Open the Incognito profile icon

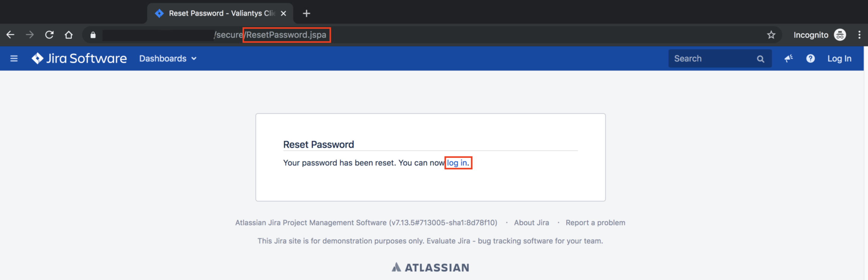click(840, 35)
